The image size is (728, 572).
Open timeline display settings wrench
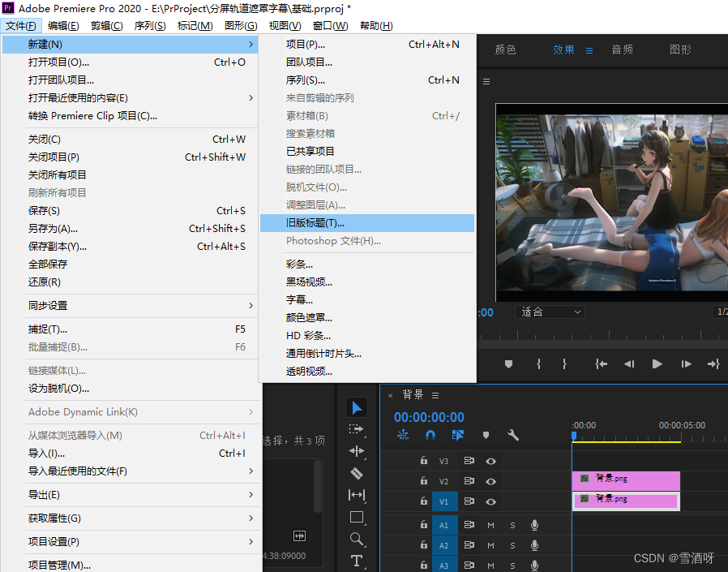pyautogui.click(x=513, y=435)
